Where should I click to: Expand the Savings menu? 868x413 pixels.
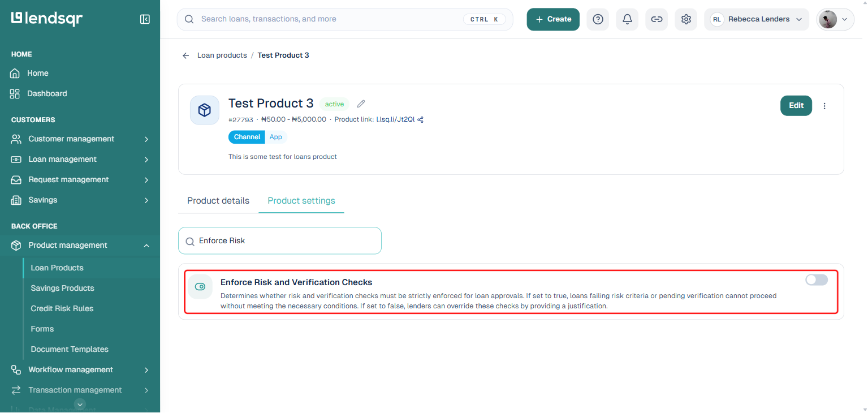click(x=80, y=200)
